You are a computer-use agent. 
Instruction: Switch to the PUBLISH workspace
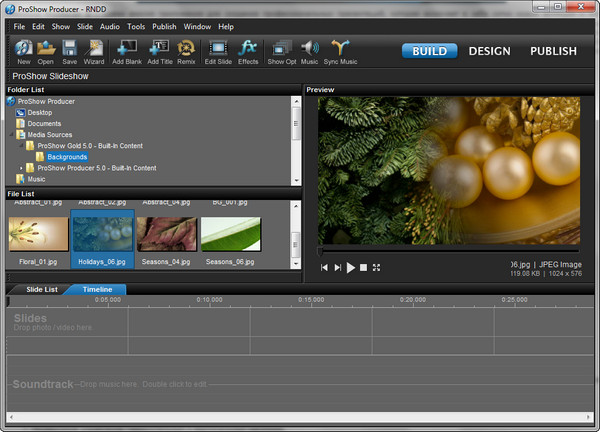[553, 51]
